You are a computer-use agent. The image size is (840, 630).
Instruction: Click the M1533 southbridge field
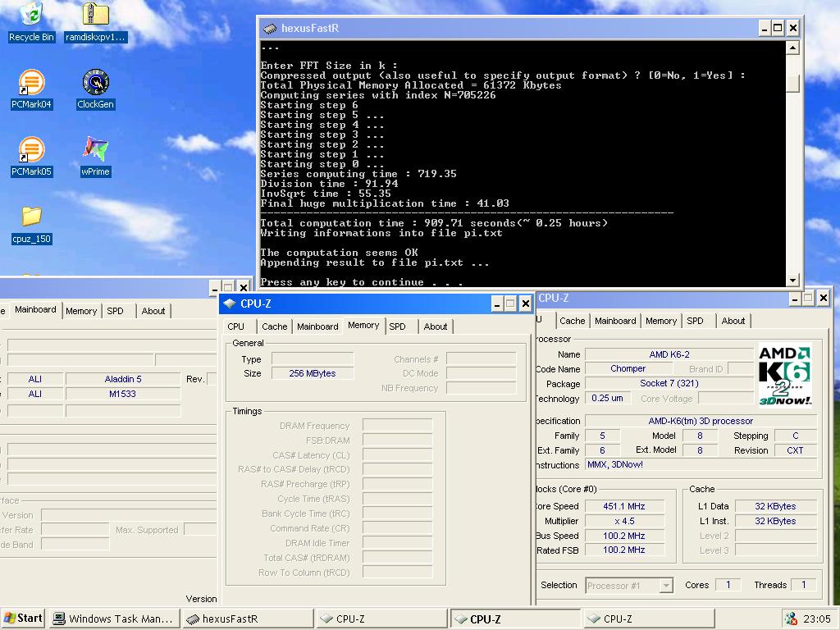(123, 394)
